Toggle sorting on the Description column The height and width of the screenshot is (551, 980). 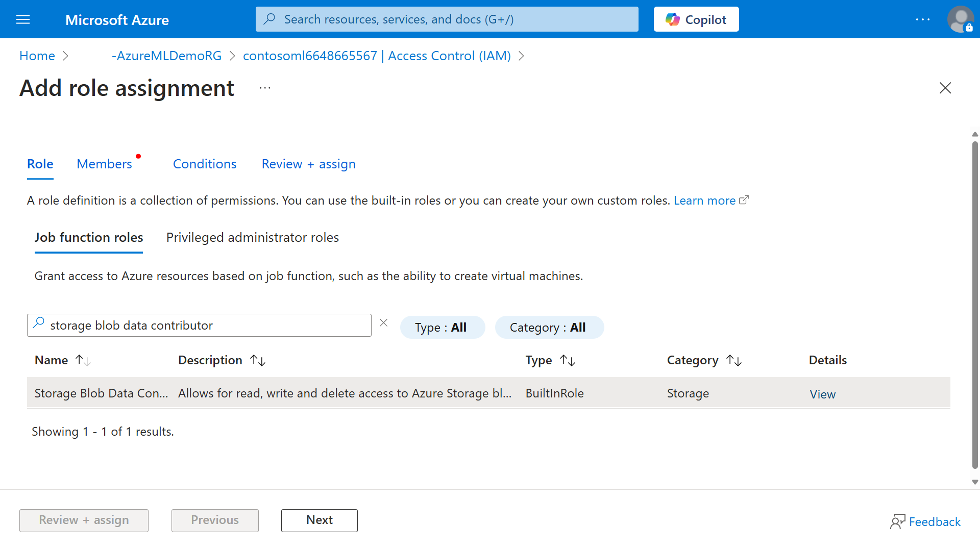point(258,360)
